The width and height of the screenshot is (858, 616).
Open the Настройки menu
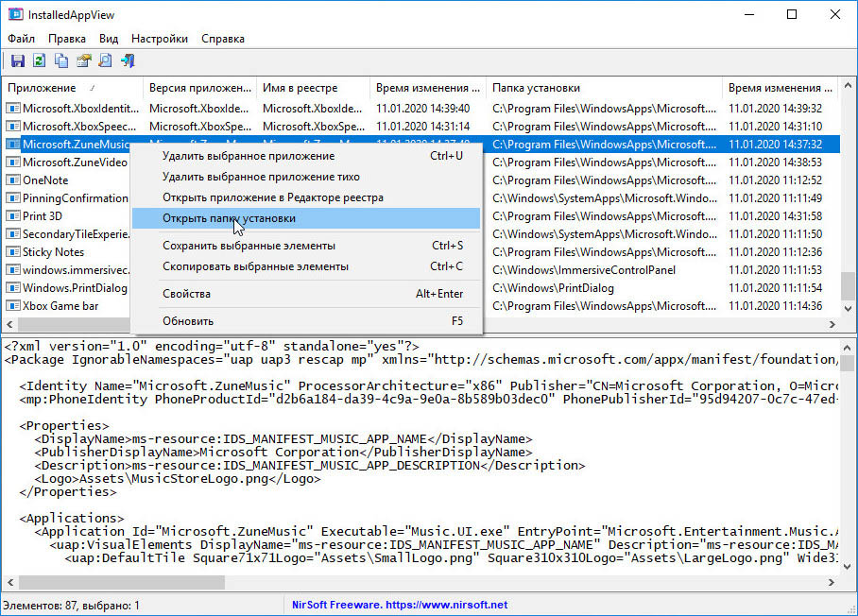pyautogui.click(x=160, y=39)
